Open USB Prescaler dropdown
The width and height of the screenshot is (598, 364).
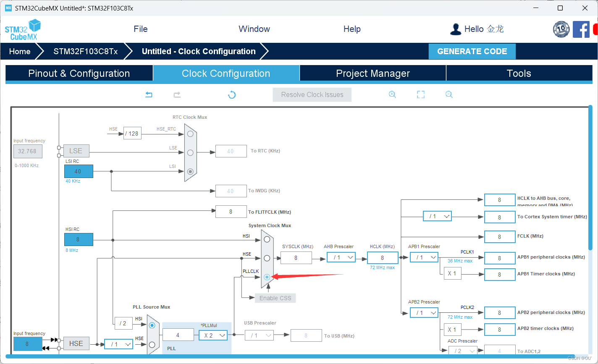(x=259, y=335)
